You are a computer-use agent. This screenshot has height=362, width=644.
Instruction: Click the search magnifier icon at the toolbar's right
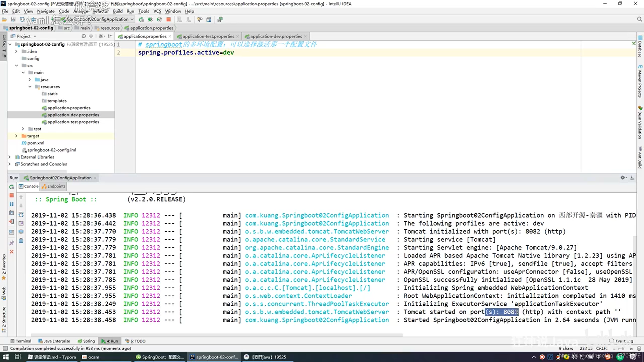pos(639,19)
